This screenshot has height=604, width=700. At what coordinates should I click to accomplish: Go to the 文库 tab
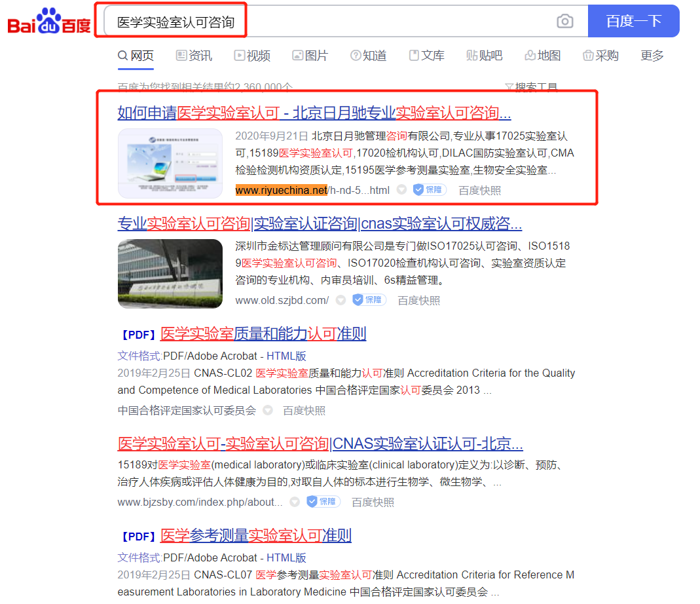pos(427,56)
